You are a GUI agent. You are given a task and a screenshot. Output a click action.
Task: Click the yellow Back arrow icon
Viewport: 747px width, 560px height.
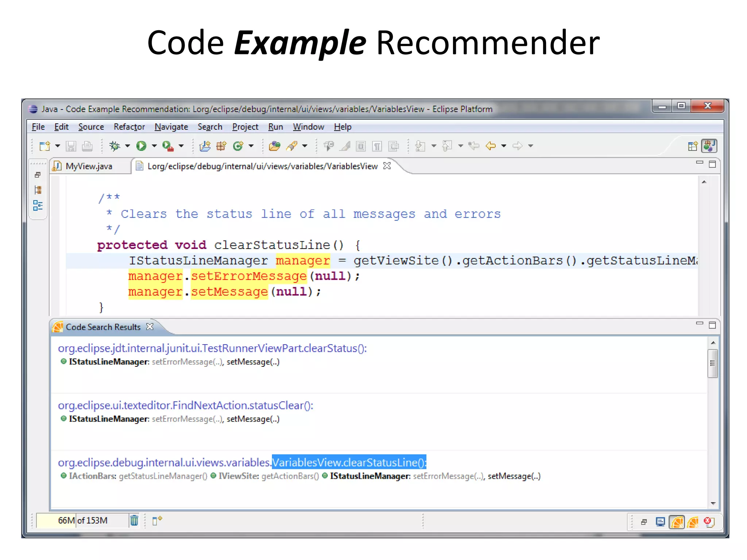coord(491,146)
